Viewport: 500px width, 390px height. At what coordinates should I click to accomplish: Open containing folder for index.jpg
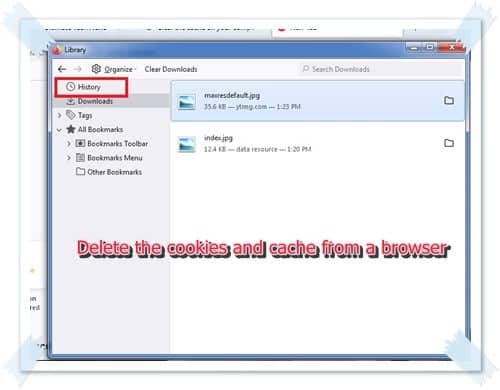click(x=449, y=143)
